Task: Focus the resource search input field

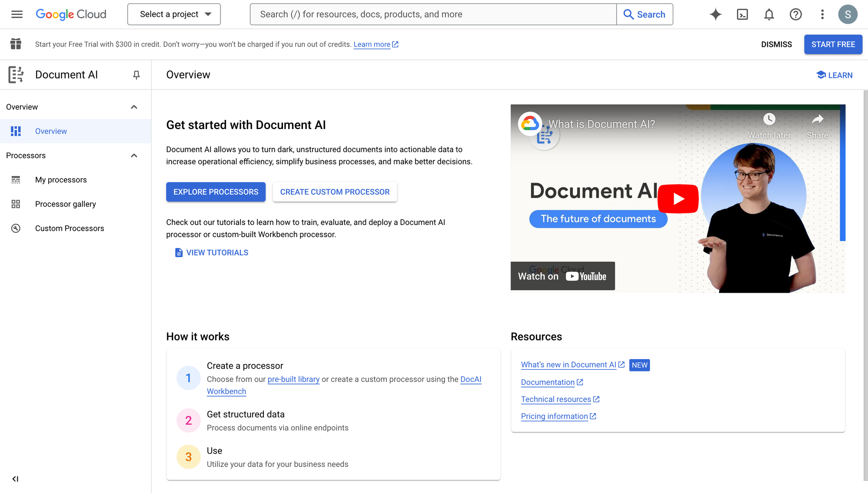Action: [x=433, y=14]
